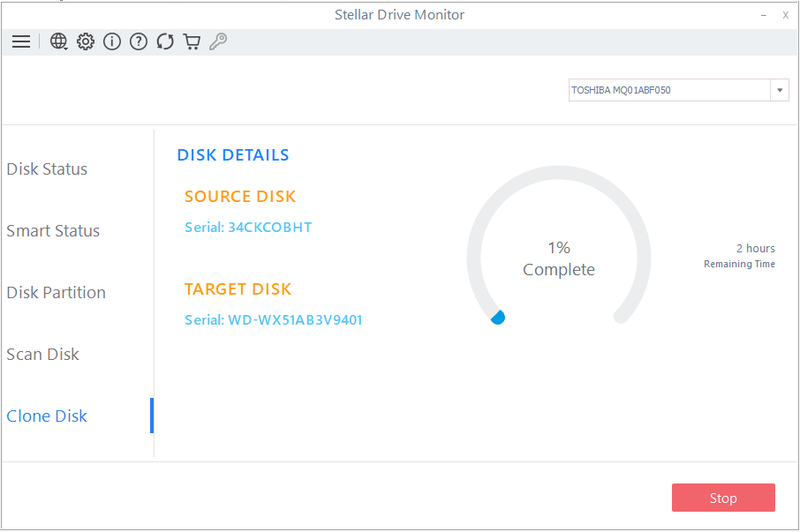Viewport: 800px width, 532px height.
Task: Open the language globe menu
Action: [x=58, y=41]
